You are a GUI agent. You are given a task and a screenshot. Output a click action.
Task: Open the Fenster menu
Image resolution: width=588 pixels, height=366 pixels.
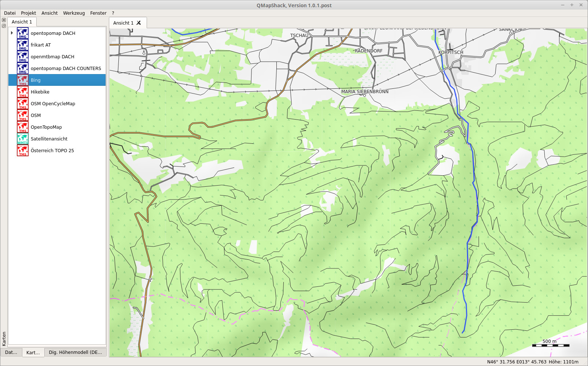click(x=98, y=13)
